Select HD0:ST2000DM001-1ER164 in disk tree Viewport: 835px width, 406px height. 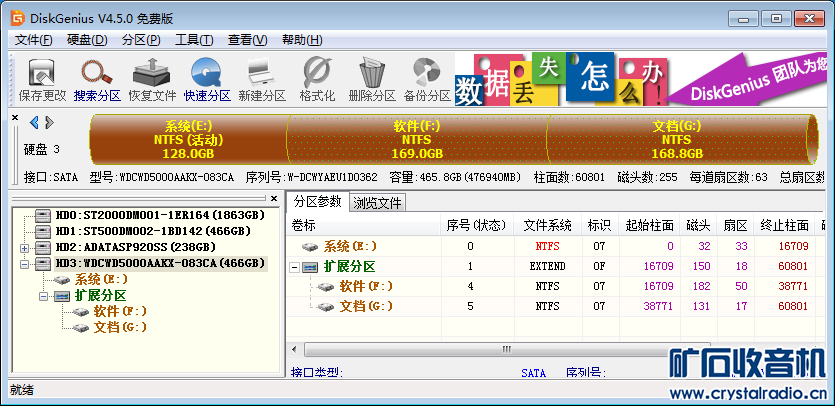point(160,215)
